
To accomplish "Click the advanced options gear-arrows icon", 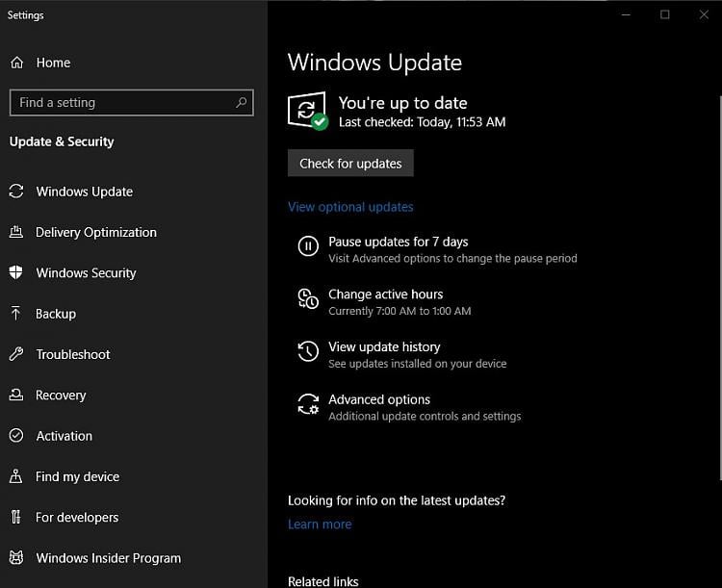I will (x=308, y=404).
